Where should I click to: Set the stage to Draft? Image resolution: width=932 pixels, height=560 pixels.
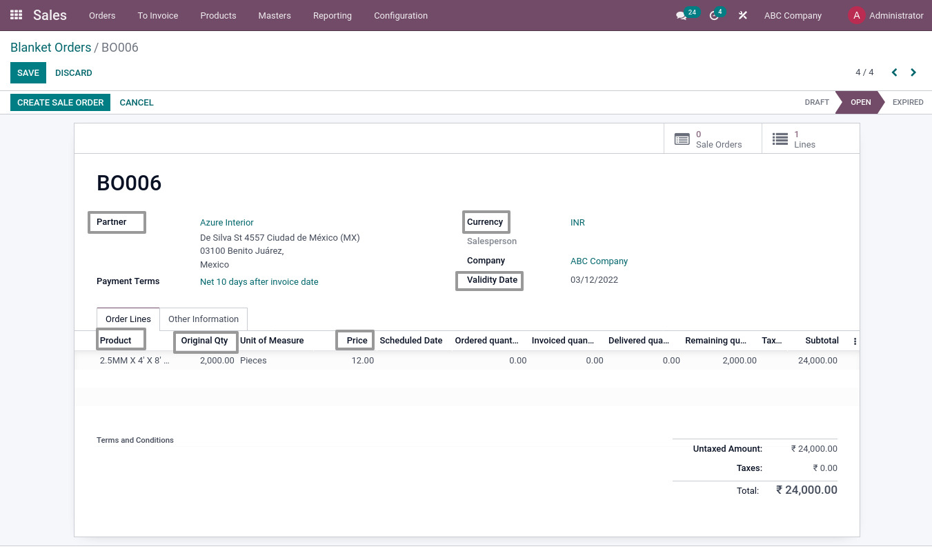click(817, 102)
